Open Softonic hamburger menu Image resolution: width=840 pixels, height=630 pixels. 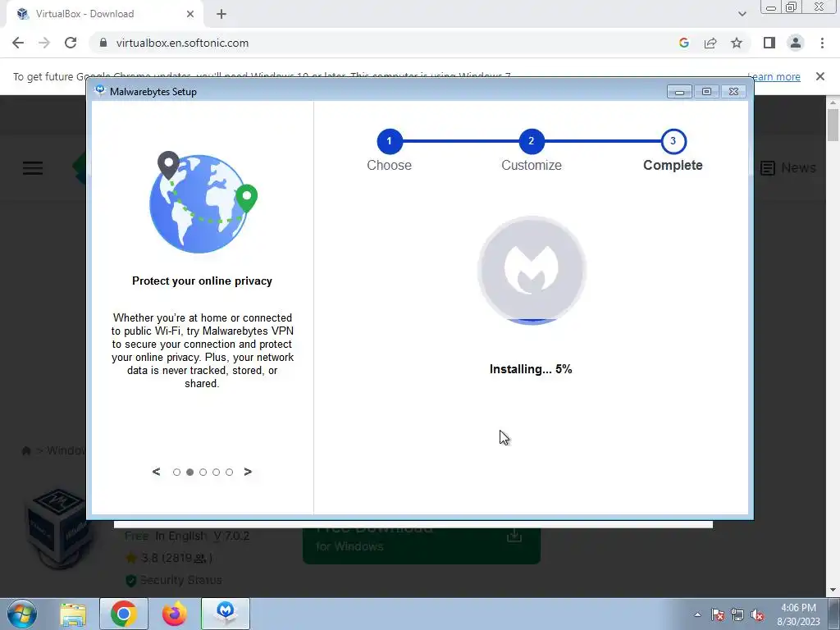point(33,168)
